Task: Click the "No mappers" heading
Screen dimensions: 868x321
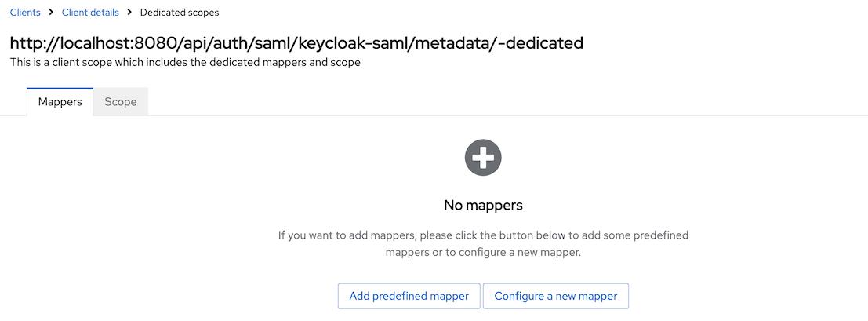Action: (x=483, y=205)
